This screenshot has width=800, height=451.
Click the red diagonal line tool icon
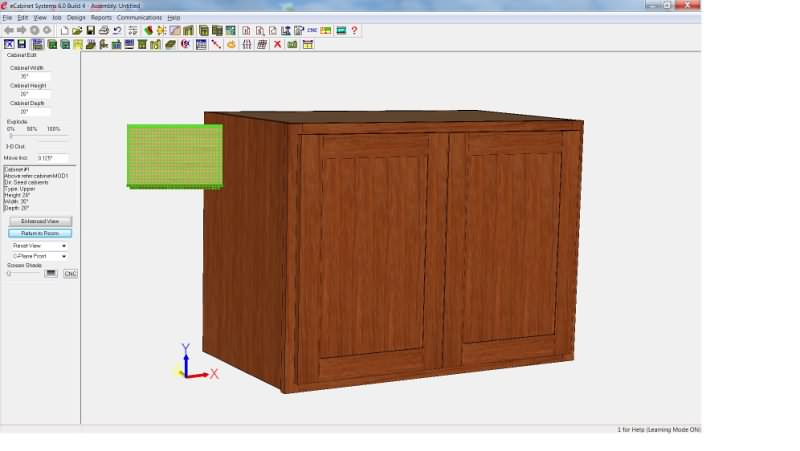pyautogui.click(x=216, y=44)
